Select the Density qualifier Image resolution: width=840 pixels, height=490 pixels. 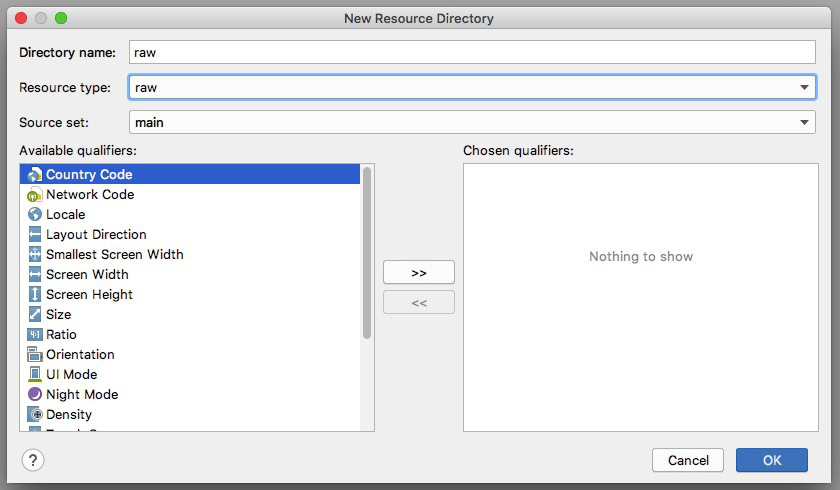tap(190, 414)
